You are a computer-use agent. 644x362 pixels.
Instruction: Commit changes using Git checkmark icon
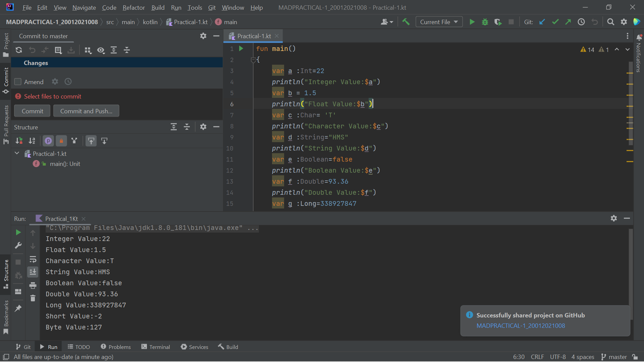pyautogui.click(x=555, y=22)
